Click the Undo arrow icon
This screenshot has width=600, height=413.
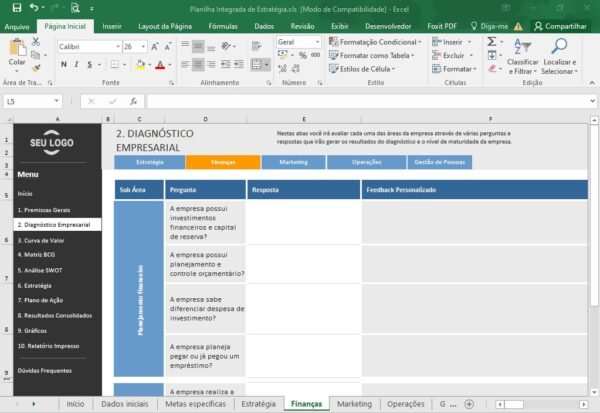coord(34,7)
